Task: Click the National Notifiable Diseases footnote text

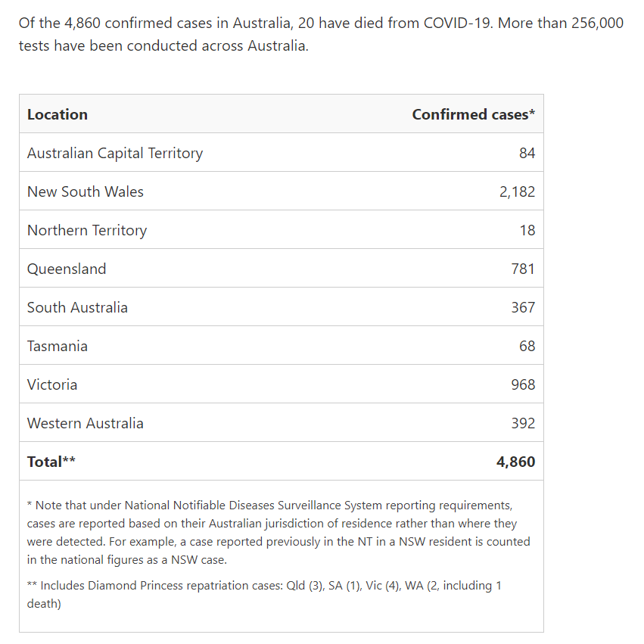Action: (278, 532)
